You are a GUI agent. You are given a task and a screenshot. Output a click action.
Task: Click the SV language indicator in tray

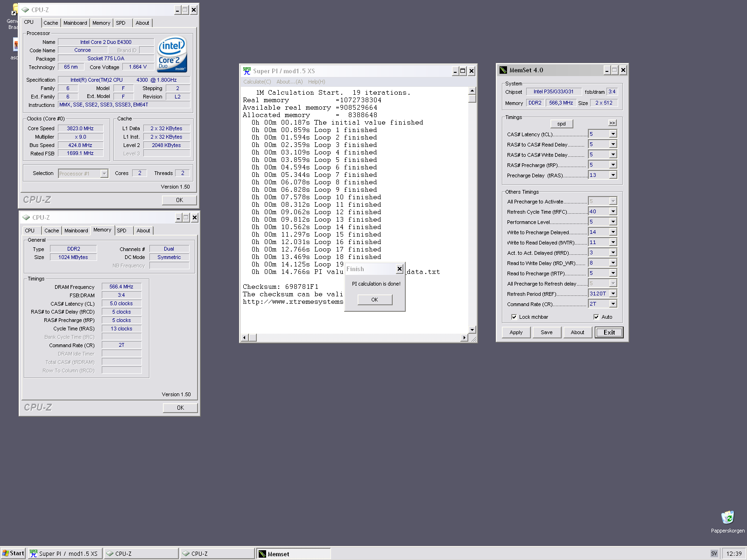(x=714, y=553)
